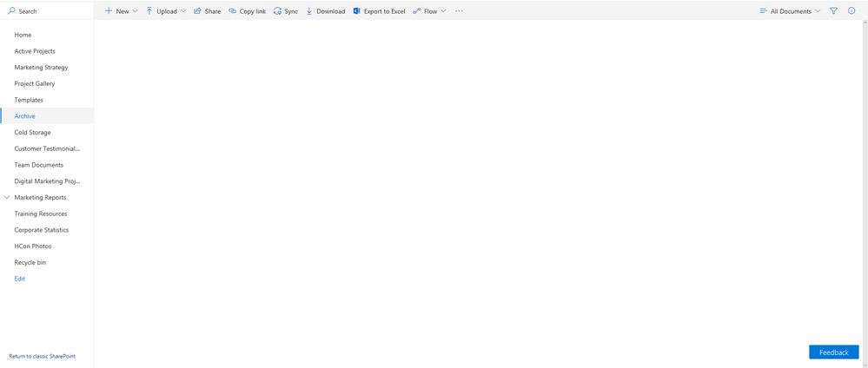Screen dimensions: 868x368
Task: Collapse the Marketing Reports chevron
Action: (x=7, y=197)
